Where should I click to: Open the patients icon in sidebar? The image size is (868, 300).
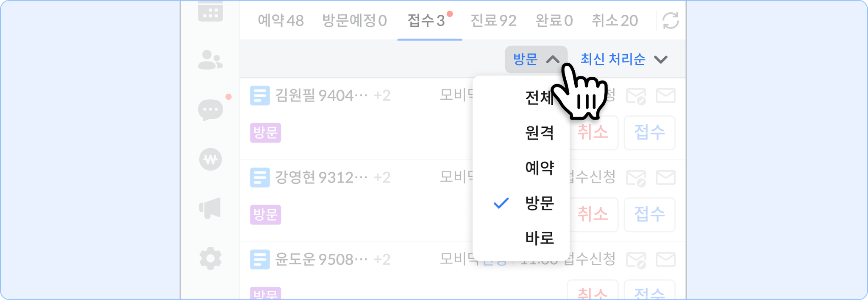click(210, 60)
